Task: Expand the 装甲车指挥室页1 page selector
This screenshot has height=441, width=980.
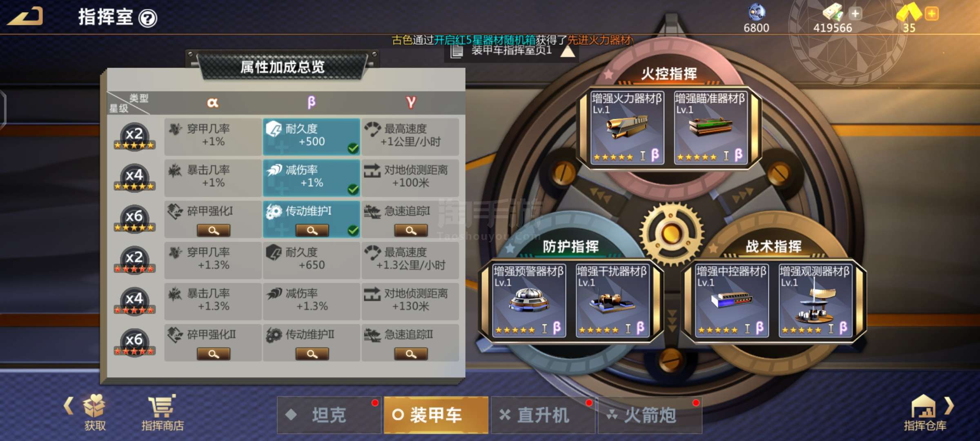Action: (x=512, y=51)
